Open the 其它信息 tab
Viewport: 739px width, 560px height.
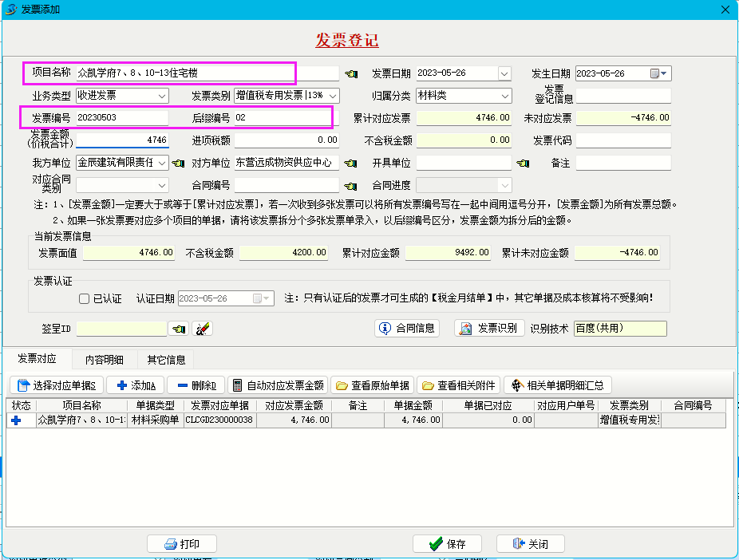tap(166, 360)
